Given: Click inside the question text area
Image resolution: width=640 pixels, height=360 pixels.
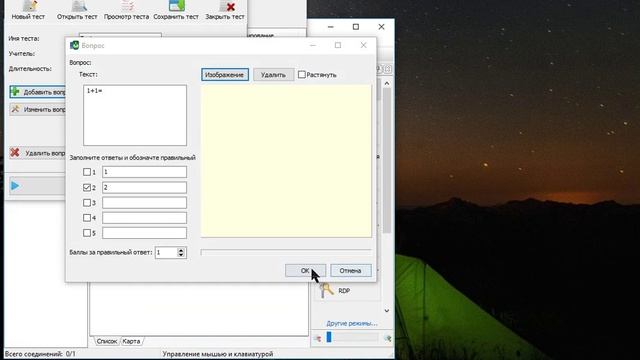Looking at the screenshot, I should pyautogui.click(x=135, y=115).
